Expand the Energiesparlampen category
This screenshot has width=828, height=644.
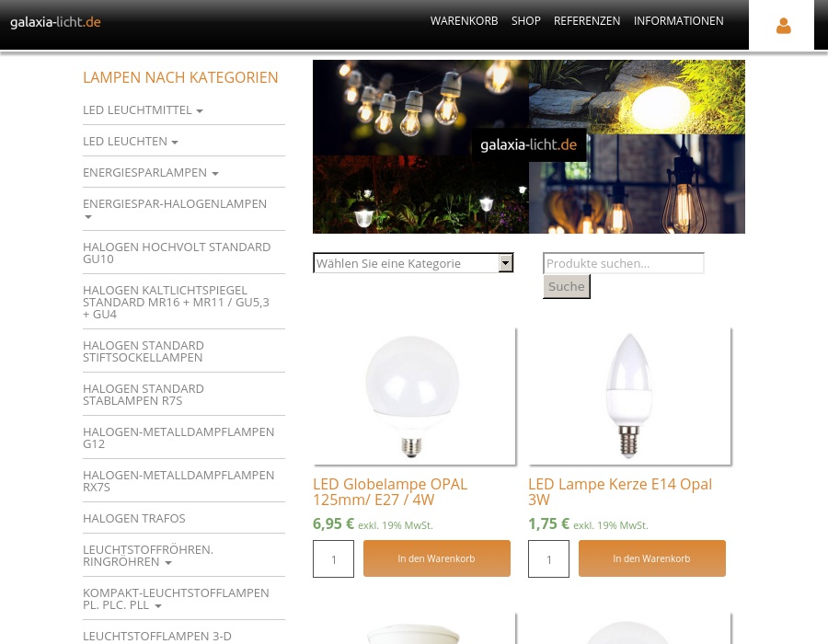150,173
